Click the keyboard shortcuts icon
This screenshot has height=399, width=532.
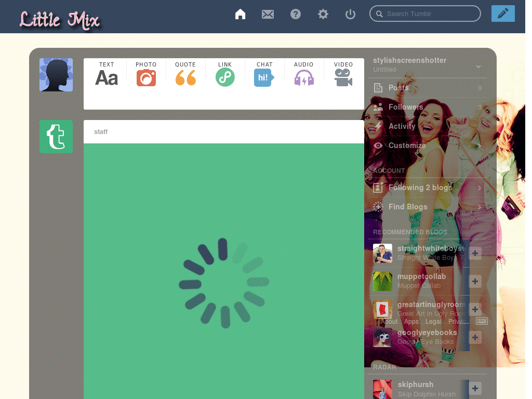(x=482, y=321)
